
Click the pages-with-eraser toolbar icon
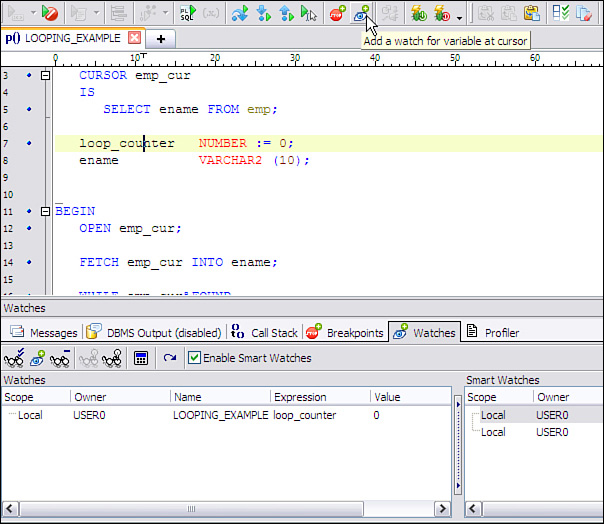(x=584, y=13)
